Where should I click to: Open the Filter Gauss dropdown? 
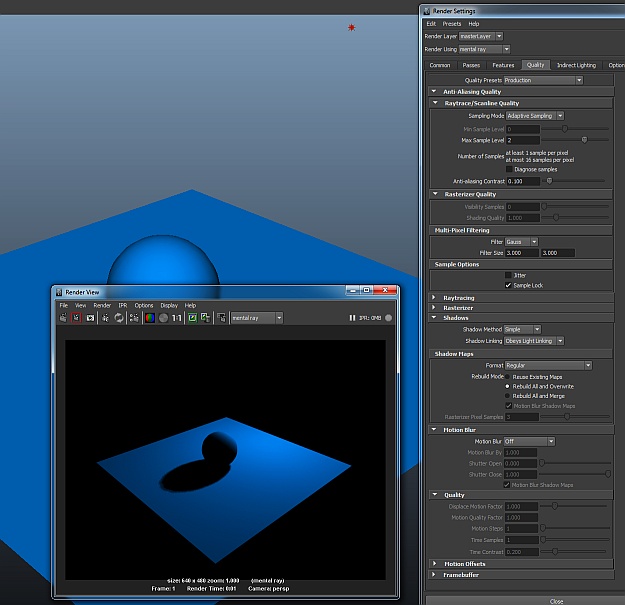click(521, 242)
